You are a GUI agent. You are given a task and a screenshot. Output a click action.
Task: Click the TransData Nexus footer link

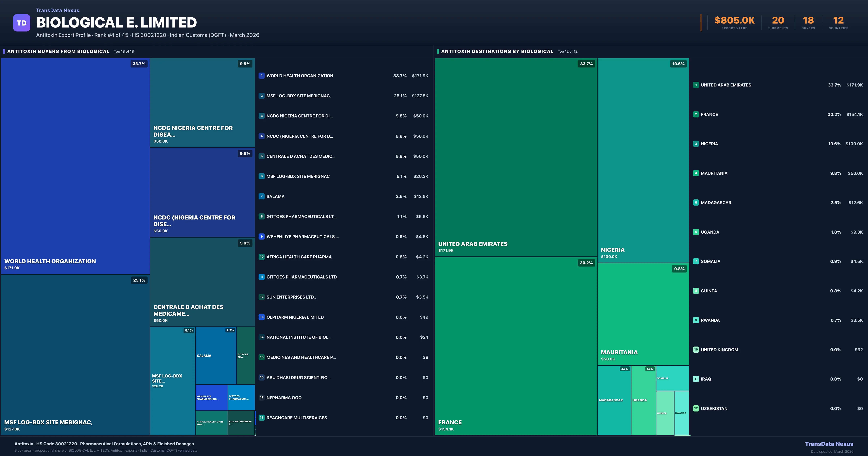(829, 444)
